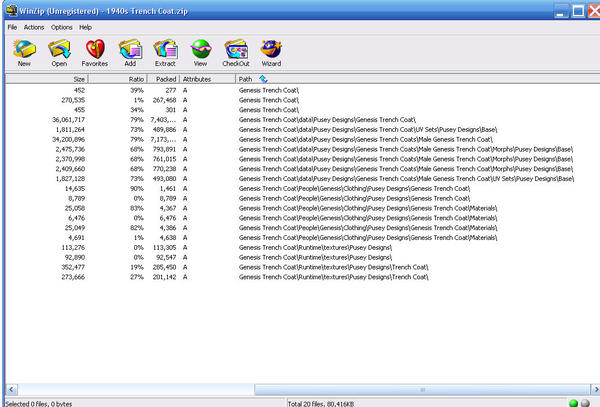Select the row with size 25,058
Screen dimensions: 600x407
coord(302,208)
